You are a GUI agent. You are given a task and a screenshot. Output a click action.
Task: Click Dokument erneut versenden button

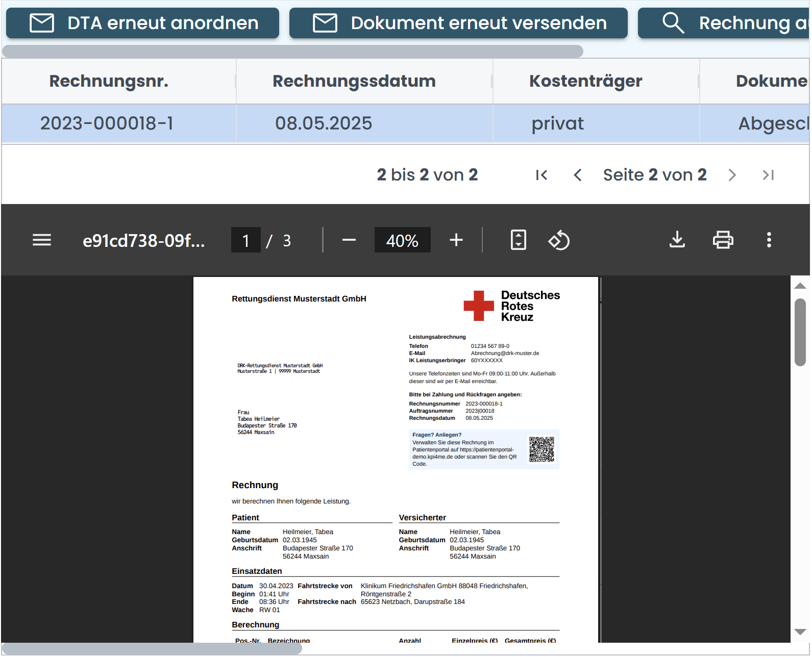(x=458, y=23)
